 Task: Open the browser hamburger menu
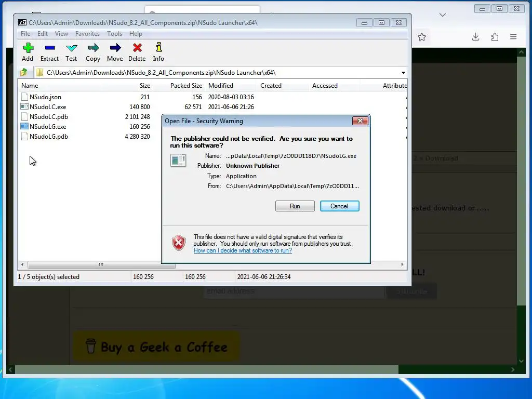pyautogui.click(x=513, y=37)
